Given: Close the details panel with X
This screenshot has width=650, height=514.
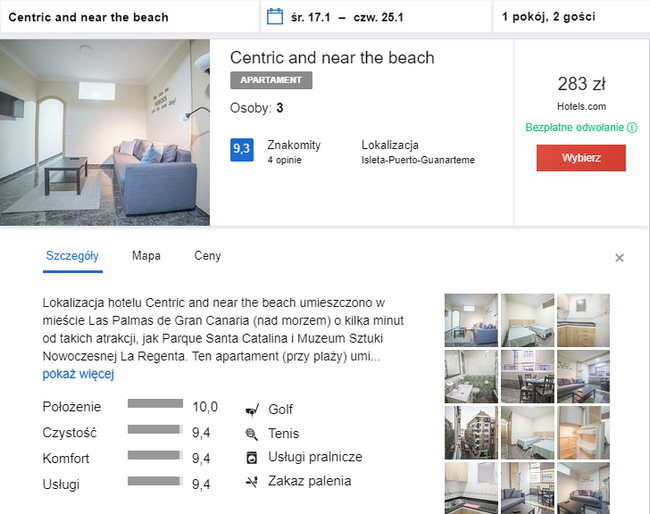Looking at the screenshot, I should point(619,258).
